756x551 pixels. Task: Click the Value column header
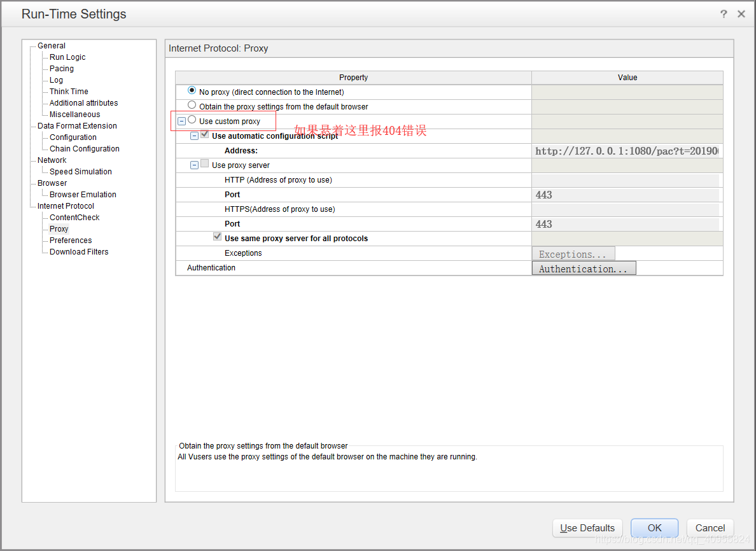627,78
